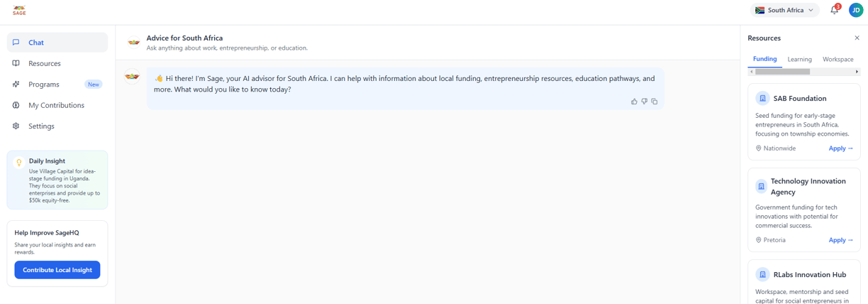This screenshot has width=868, height=304.
Task: Click the thumbs up icon on Sage's message
Action: (634, 102)
